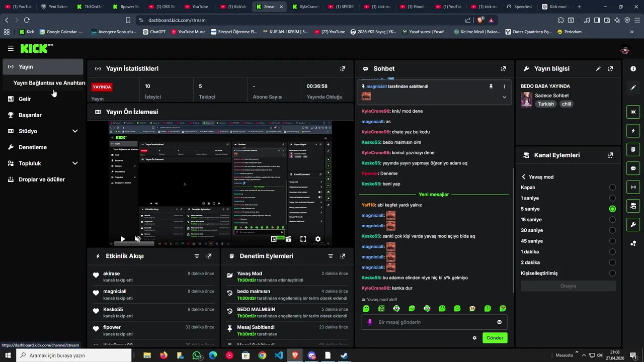The image size is (644, 362).
Task: Filter the Etkinlik Akışı feed
Action: (x=197, y=256)
